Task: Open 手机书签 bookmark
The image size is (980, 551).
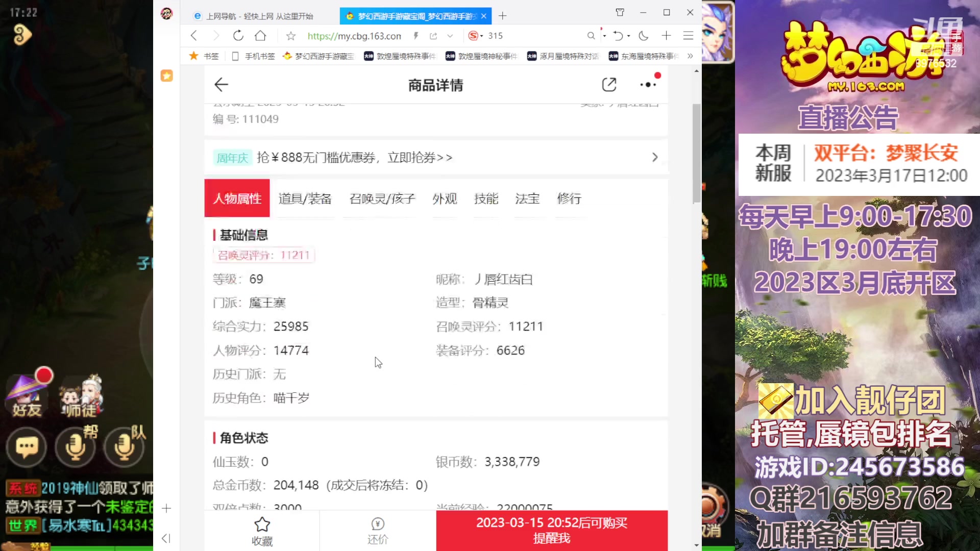Action: coord(253,56)
